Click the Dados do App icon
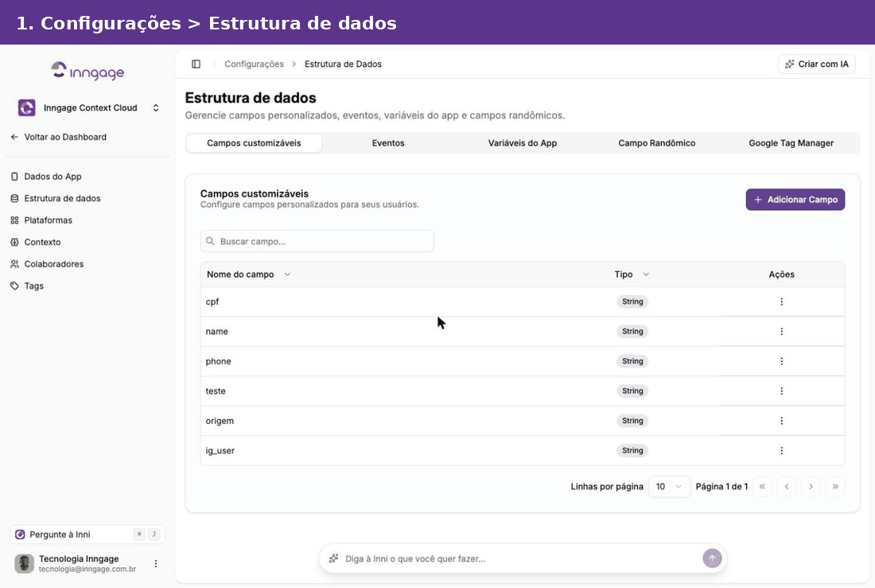The width and height of the screenshot is (875, 588). pos(14,177)
